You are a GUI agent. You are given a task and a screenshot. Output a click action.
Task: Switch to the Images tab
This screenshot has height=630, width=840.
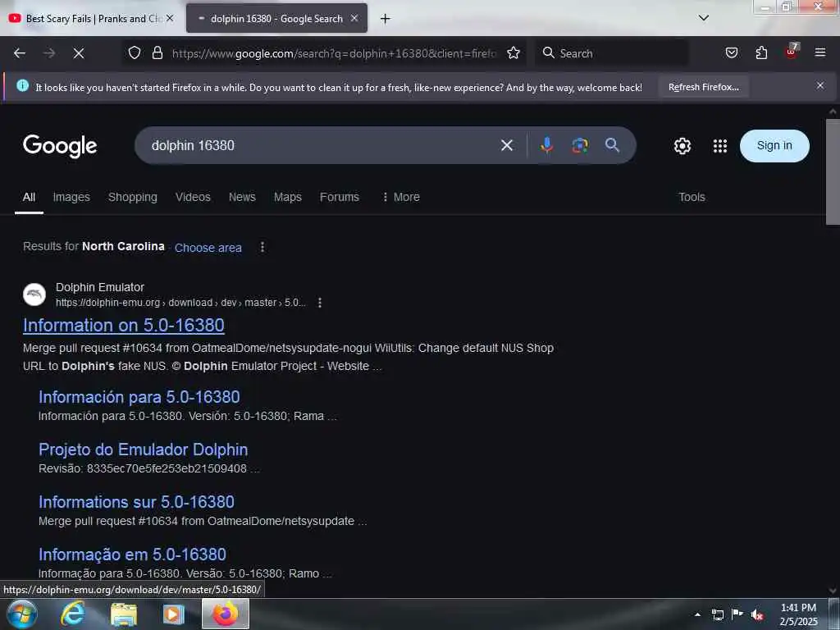click(71, 197)
